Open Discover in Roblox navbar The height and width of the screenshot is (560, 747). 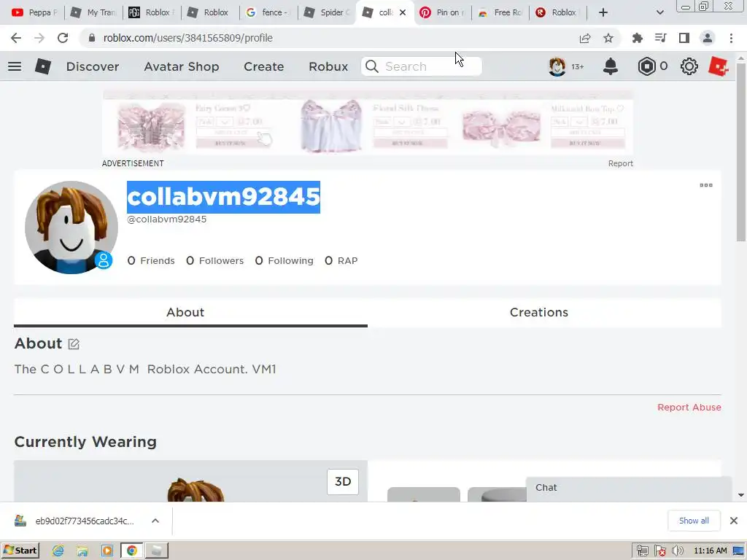tap(93, 66)
